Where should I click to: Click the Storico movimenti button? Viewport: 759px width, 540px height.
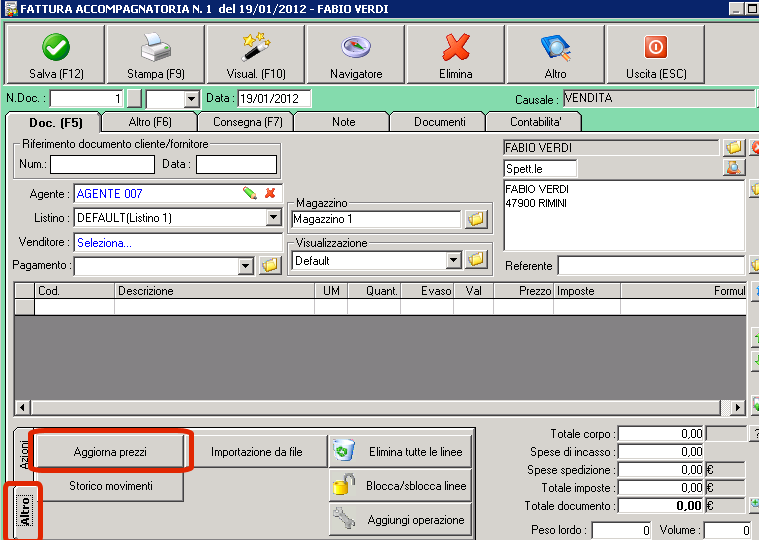click(110, 485)
